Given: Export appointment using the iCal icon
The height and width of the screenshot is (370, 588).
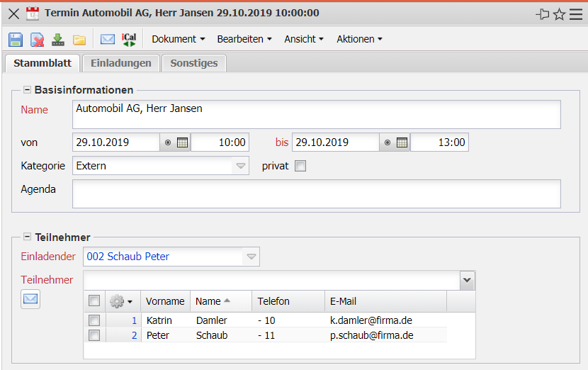Looking at the screenshot, I should [x=129, y=39].
